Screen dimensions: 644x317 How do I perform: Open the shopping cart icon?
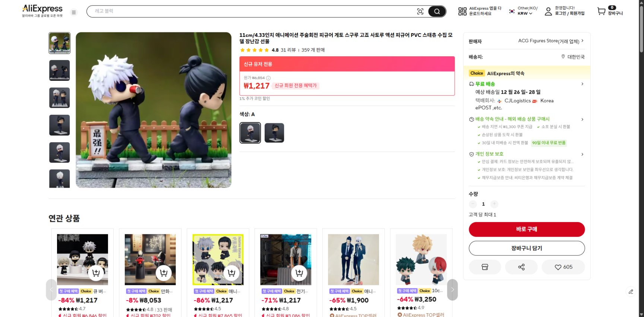[x=601, y=11]
